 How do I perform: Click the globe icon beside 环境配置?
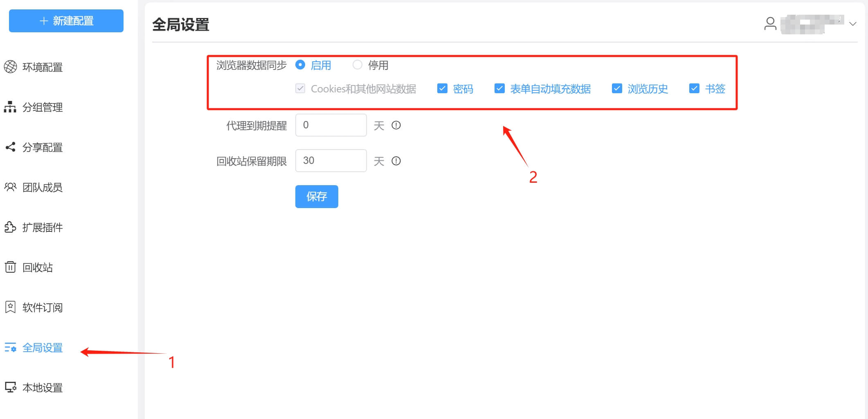tap(10, 67)
